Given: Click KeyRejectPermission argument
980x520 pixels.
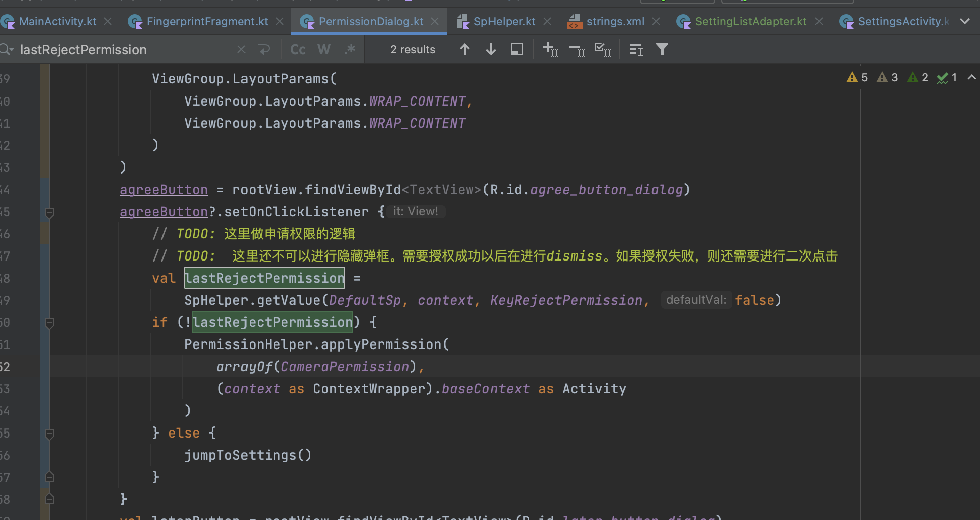Looking at the screenshot, I should pyautogui.click(x=566, y=300).
